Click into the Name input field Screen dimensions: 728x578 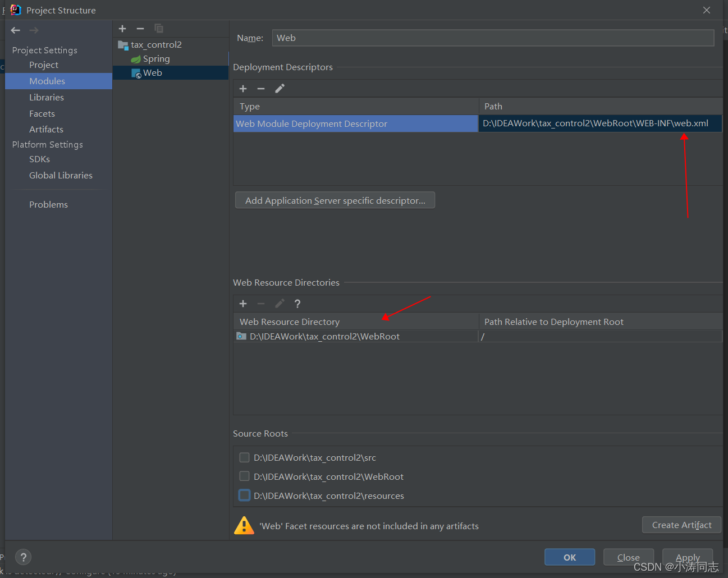493,38
